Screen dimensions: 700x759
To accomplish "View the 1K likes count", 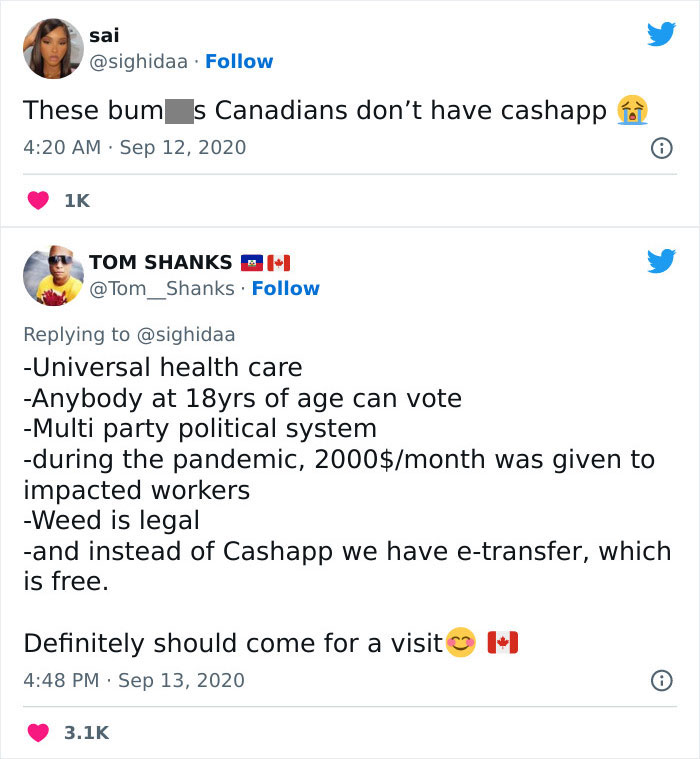I will [76, 201].
